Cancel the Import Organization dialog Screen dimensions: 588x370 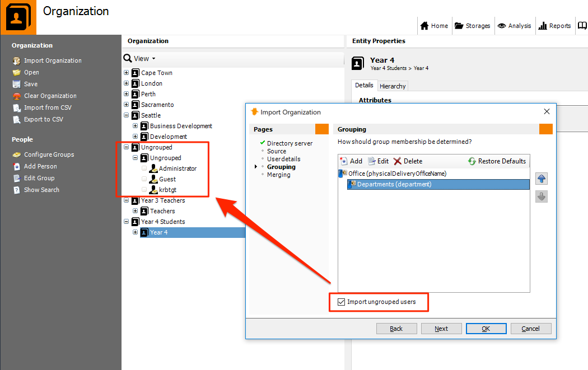(531, 329)
